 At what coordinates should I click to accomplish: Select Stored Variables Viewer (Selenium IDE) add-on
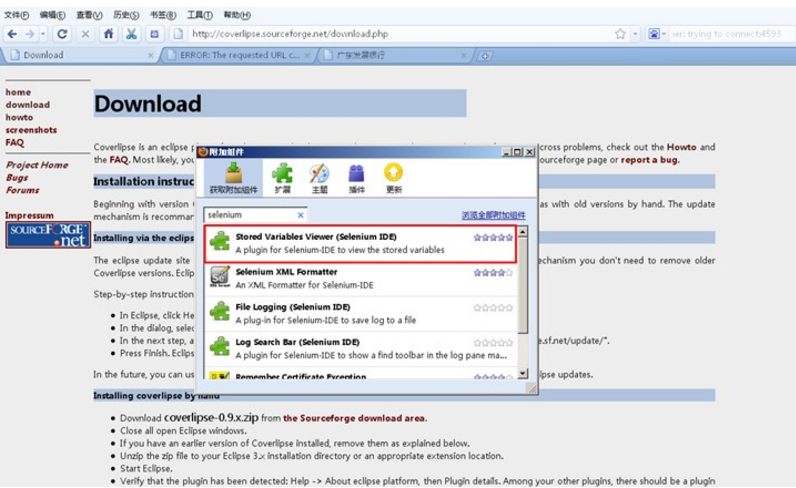360,244
